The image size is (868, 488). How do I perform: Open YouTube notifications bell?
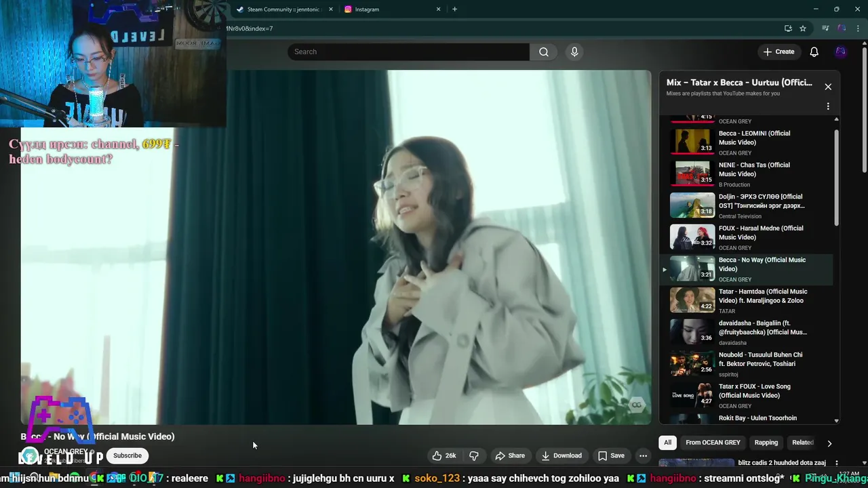point(814,52)
